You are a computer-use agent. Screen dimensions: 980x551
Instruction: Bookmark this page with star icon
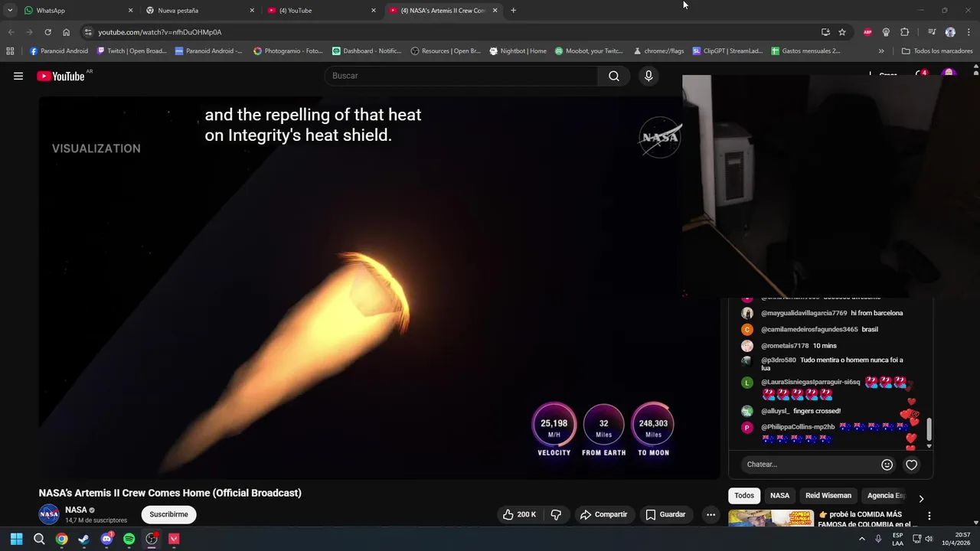click(842, 32)
